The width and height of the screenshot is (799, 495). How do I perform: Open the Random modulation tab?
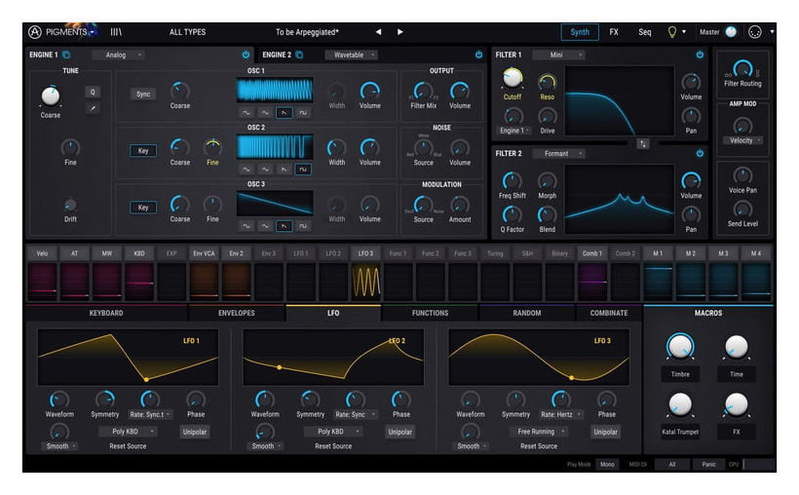(527, 313)
